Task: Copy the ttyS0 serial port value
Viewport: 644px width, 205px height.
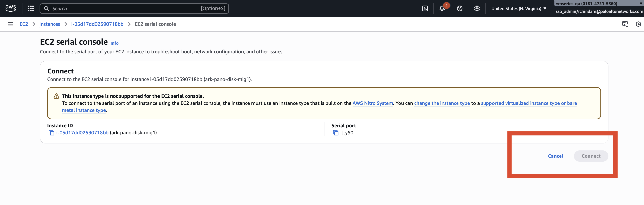Action: [x=335, y=133]
